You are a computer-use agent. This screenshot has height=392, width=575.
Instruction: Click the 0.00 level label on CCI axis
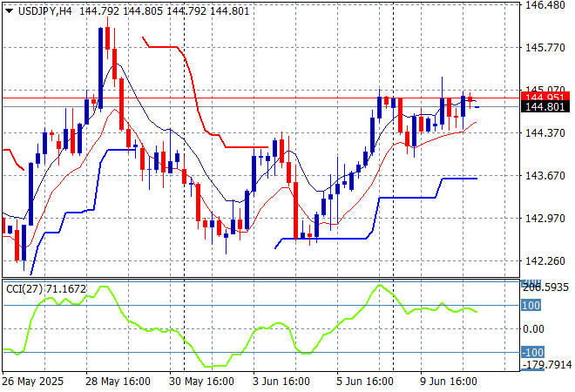point(533,328)
